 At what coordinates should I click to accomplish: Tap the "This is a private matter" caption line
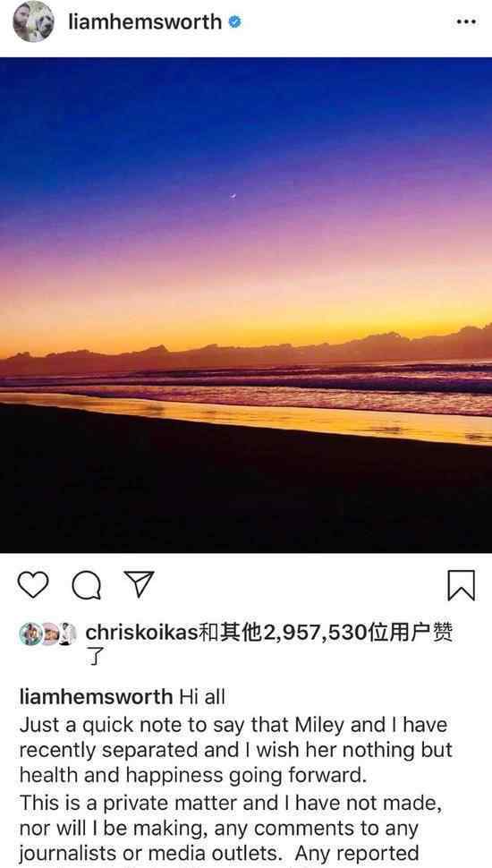coord(231,802)
